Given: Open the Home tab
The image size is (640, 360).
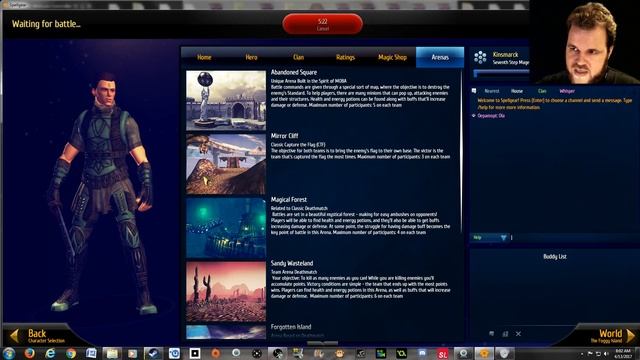Looking at the screenshot, I should click(204, 58).
